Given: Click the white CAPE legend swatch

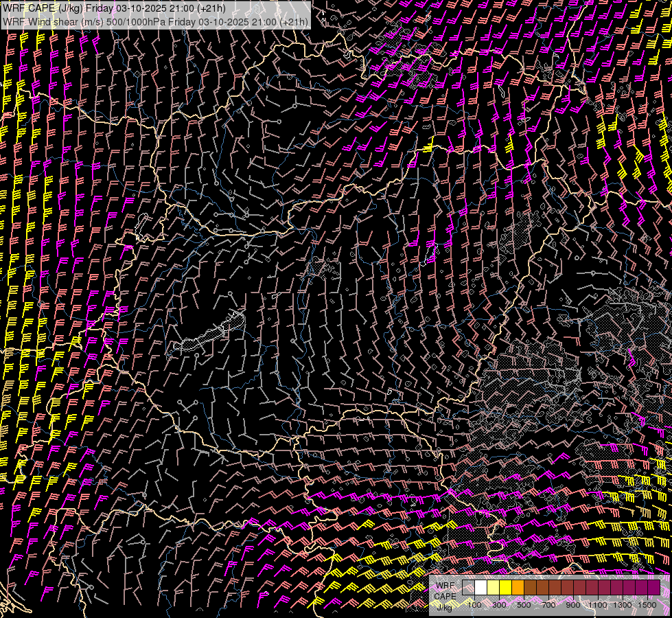Looking at the screenshot, I should point(481,588).
